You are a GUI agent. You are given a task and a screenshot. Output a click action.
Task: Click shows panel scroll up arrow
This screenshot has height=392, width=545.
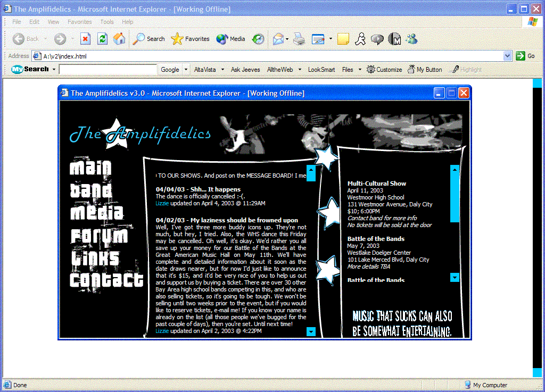pyautogui.click(x=455, y=170)
